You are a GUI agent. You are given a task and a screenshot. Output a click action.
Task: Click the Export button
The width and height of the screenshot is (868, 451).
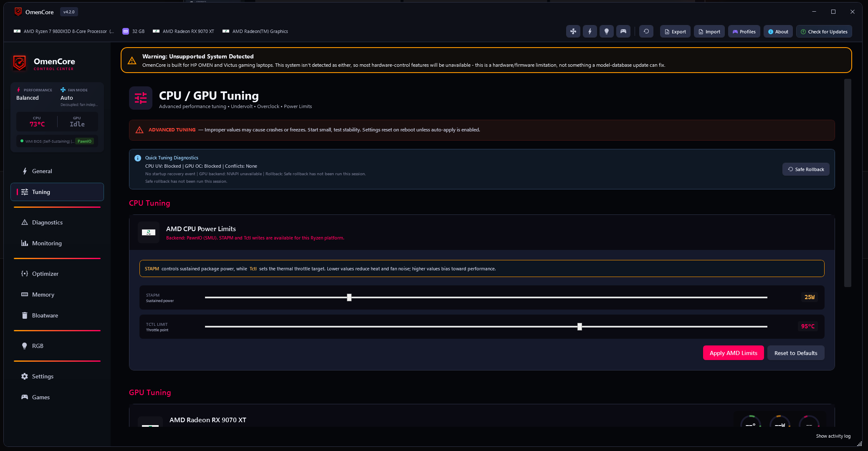tap(675, 32)
